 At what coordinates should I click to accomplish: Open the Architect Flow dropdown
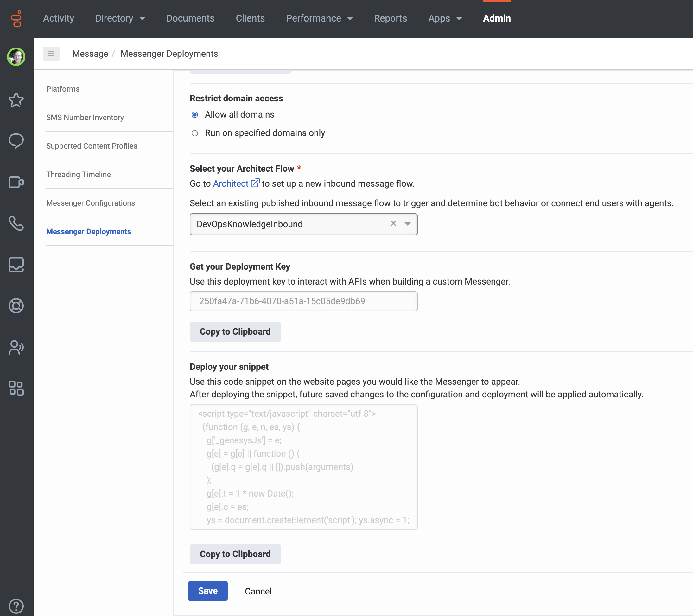408,224
